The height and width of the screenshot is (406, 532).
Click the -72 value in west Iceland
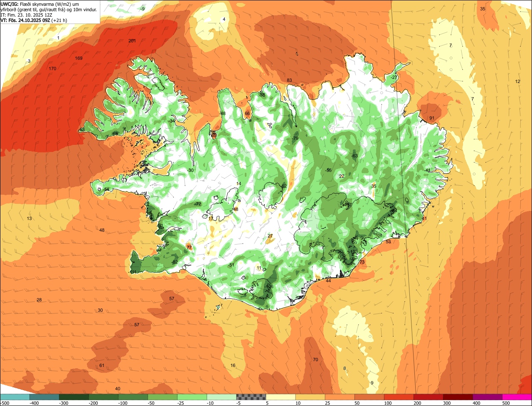tap(198, 204)
